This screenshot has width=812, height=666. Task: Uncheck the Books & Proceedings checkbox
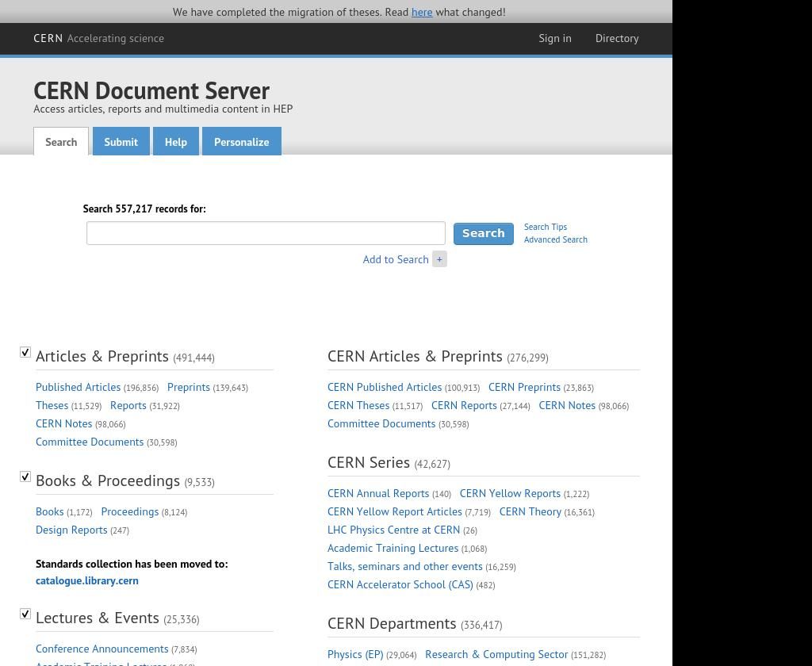click(25, 477)
